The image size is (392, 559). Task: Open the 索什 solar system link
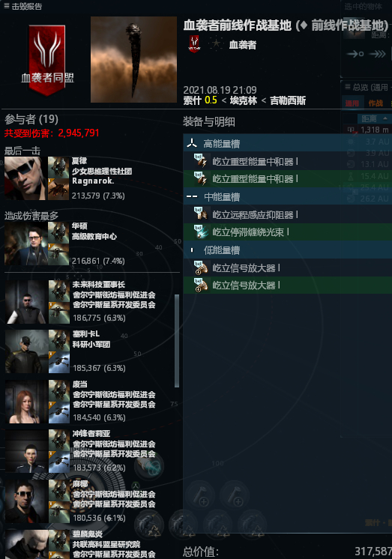193,101
